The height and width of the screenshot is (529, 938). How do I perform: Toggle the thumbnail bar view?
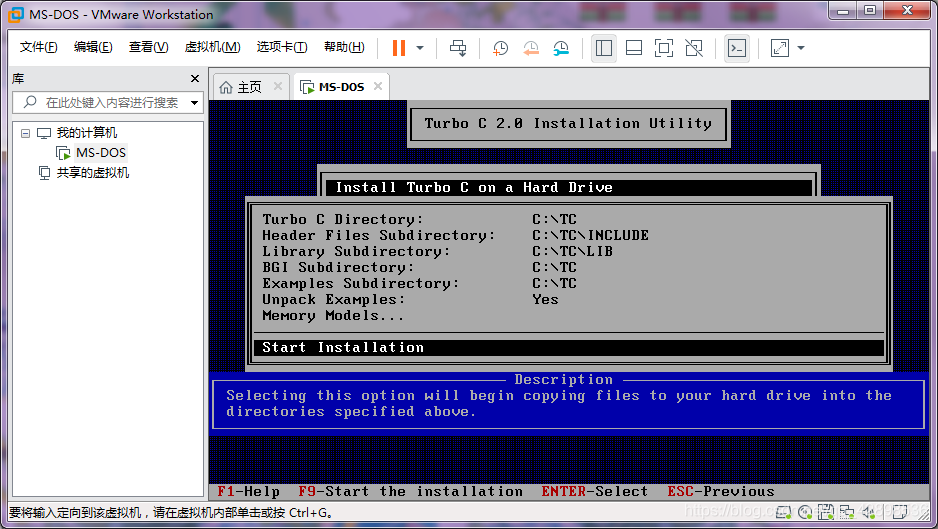[x=634, y=48]
